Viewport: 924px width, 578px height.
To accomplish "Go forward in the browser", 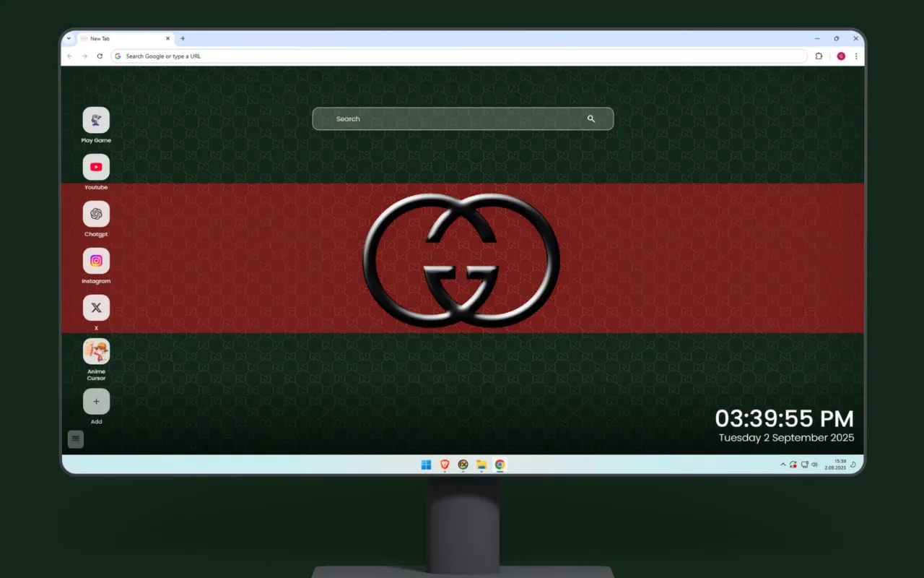I will coord(84,56).
